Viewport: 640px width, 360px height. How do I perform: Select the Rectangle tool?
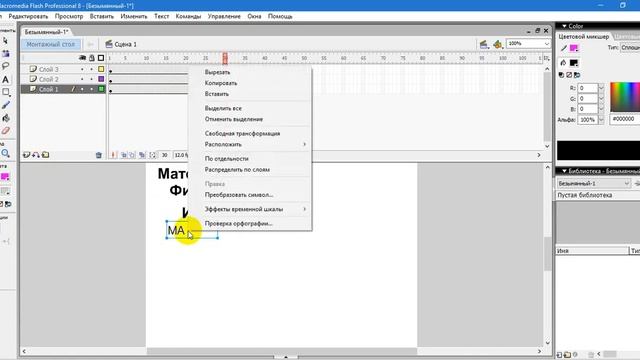click(6, 92)
